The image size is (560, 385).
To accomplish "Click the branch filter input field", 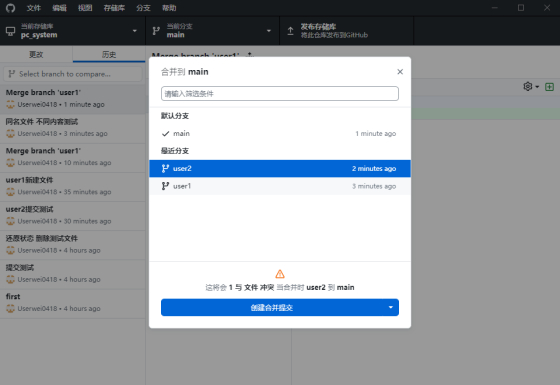I will 280,94.
